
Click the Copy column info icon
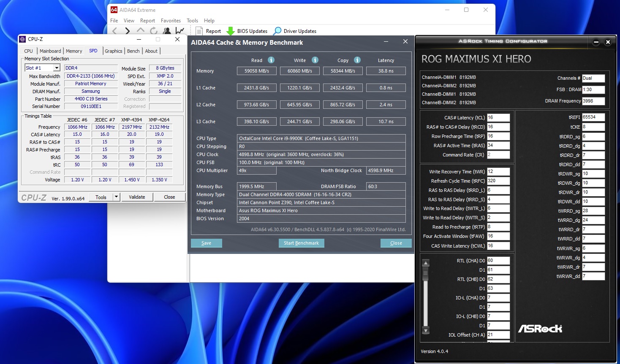357,60
